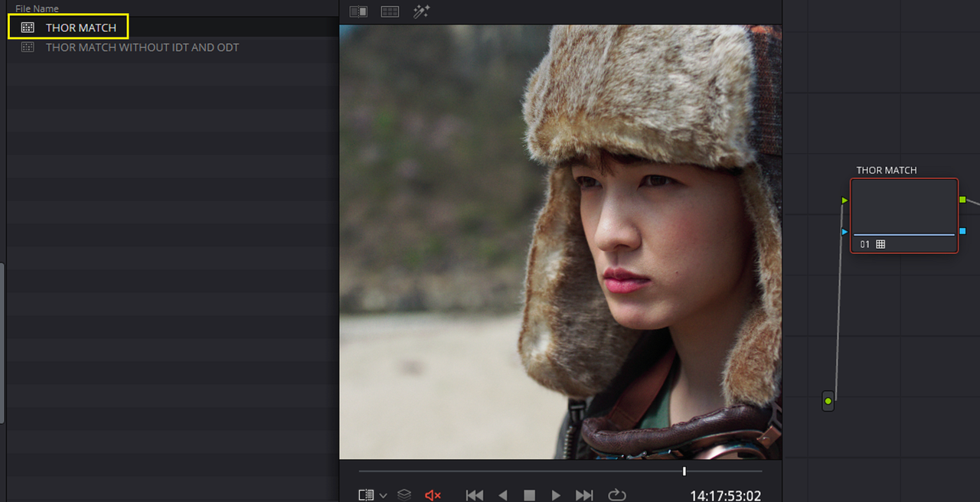Click the blue alpha input on node 01
Image resolution: width=980 pixels, height=502 pixels.
[x=844, y=231]
